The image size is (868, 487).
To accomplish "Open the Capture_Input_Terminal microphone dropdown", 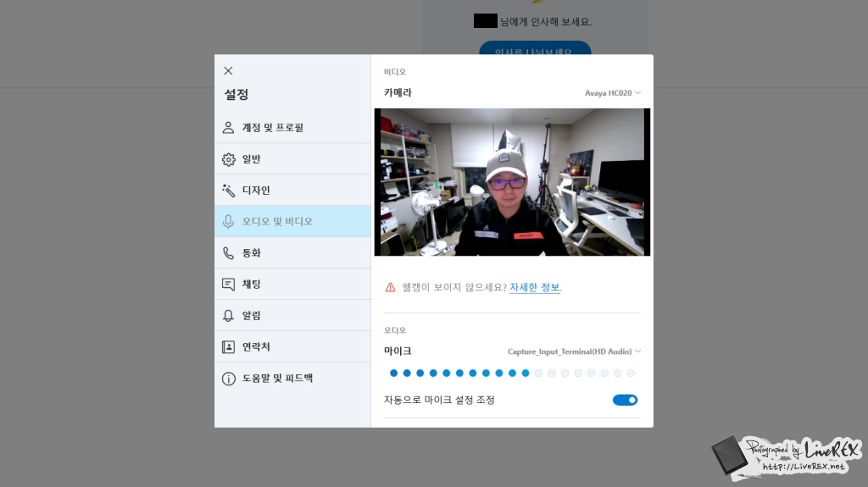I will [x=574, y=351].
